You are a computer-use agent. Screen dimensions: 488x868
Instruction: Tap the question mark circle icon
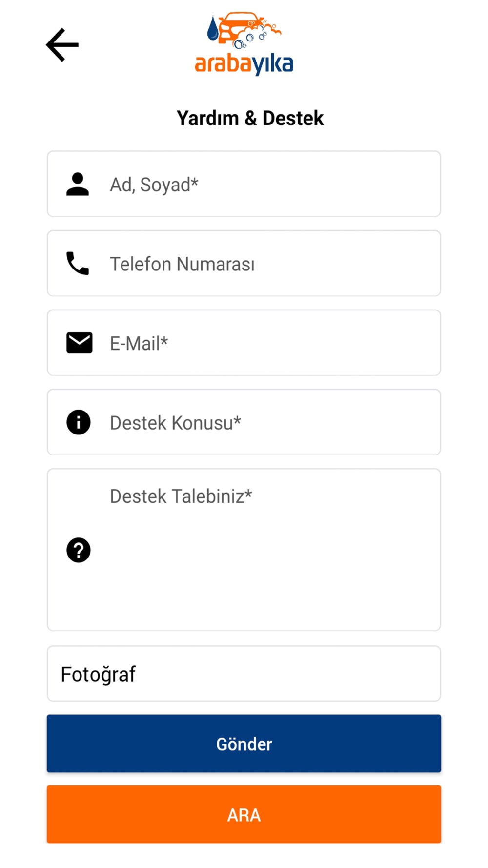(x=79, y=550)
